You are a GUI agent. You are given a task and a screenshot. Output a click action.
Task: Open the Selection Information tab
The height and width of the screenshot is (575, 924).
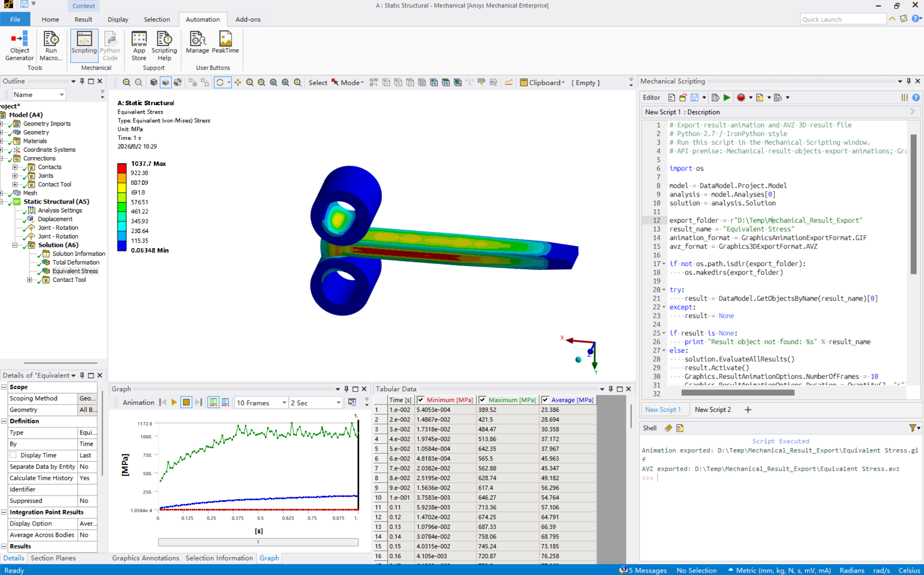219,558
